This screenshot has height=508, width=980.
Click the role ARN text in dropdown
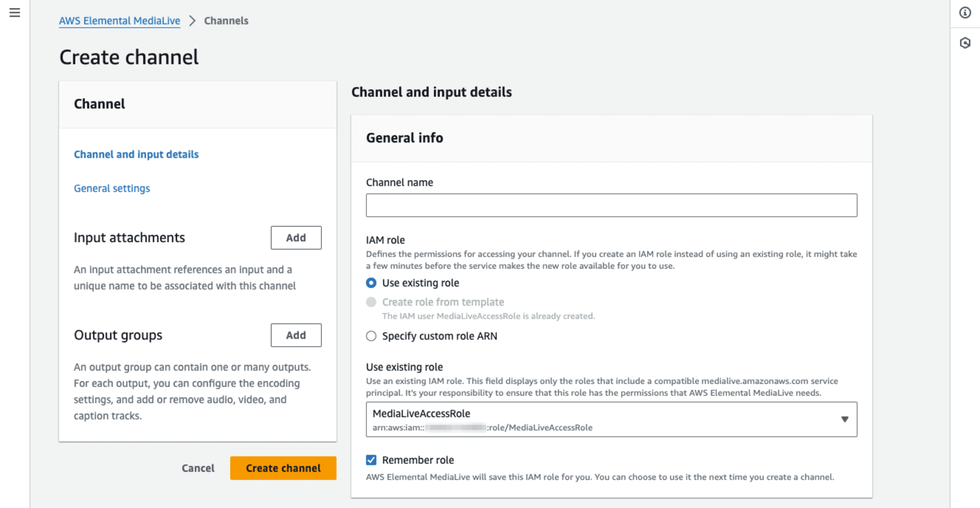483,428
